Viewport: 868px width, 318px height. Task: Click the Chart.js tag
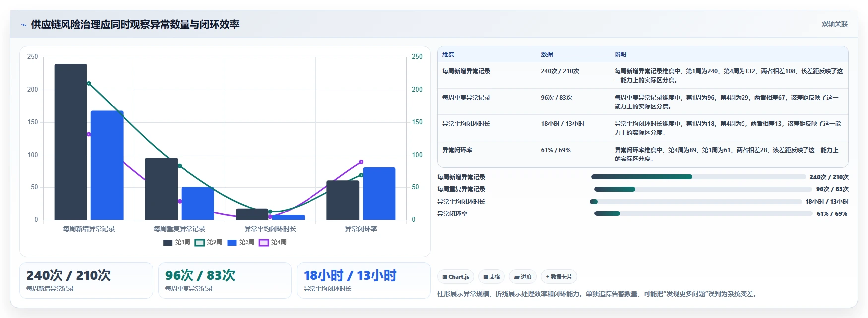(456, 277)
